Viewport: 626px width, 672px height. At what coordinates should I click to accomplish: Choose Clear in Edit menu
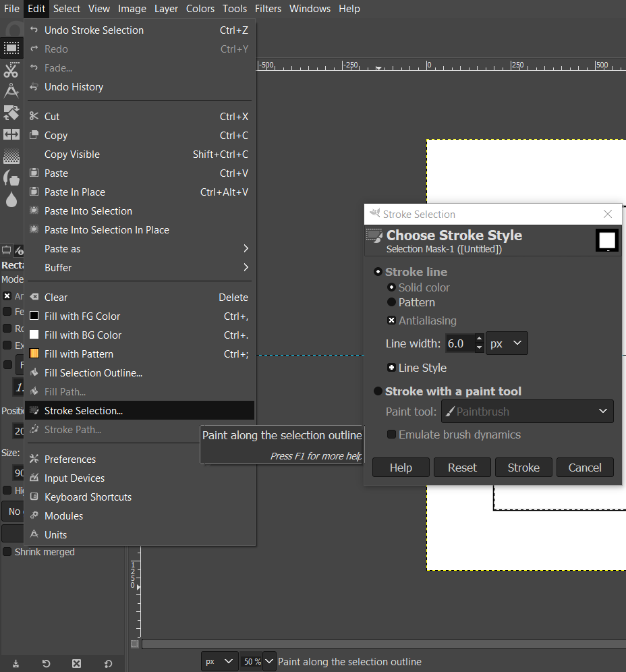click(x=139, y=298)
